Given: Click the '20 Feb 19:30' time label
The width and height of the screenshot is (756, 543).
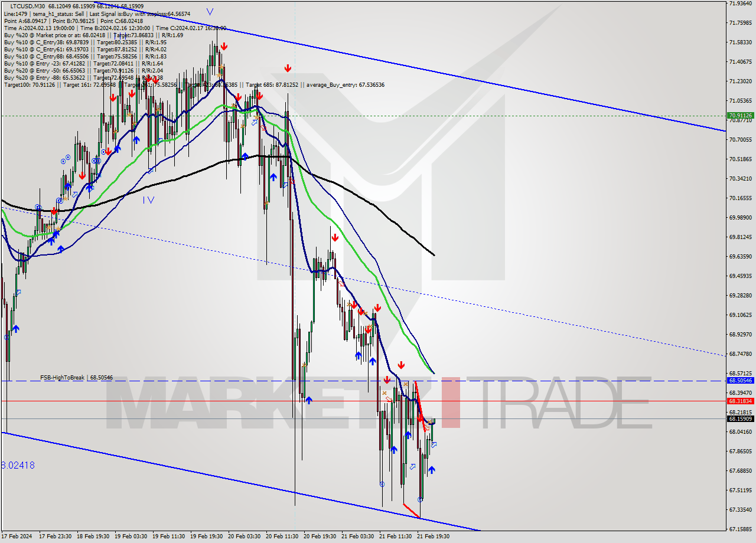Looking at the screenshot, I should 320,537.
